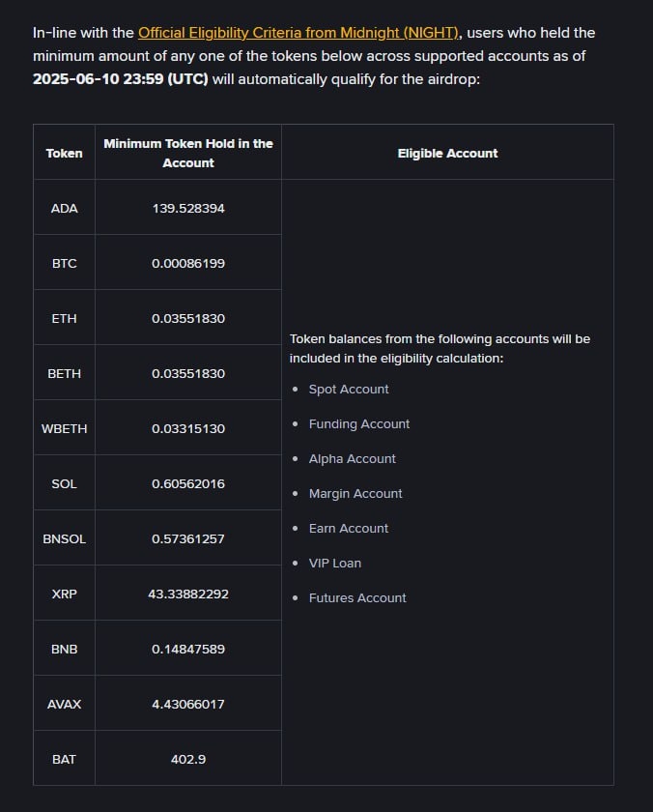Select the WBETH minimum value 0.03315130
Viewport: 653px width, 812px height.
pos(188,428)
